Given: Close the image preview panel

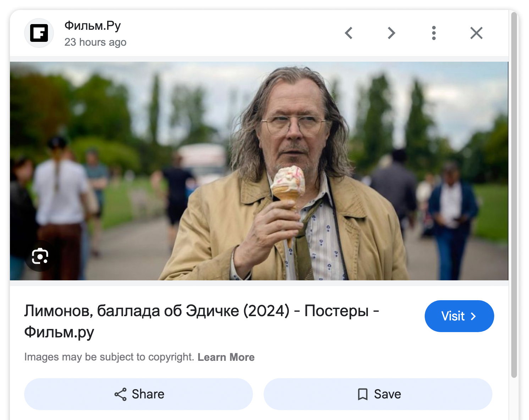Looking at the screenshot, I should (x=476, y=33).
